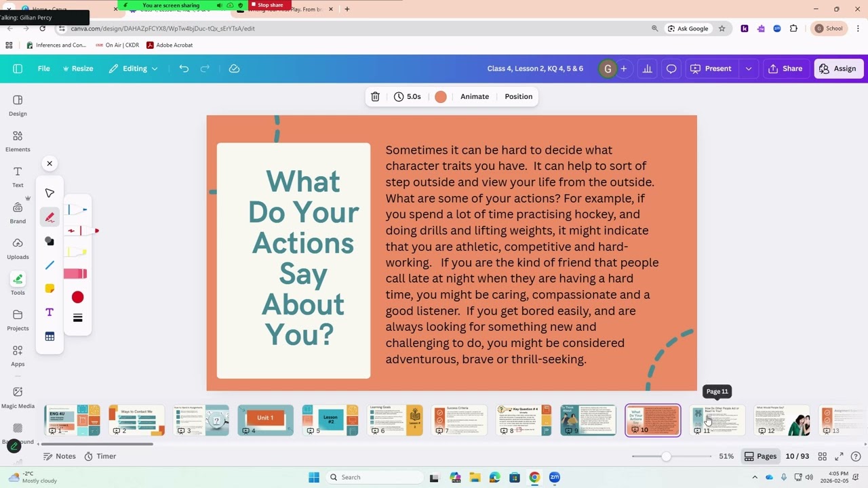Select the shapes tool in palette

click(50, 241)
